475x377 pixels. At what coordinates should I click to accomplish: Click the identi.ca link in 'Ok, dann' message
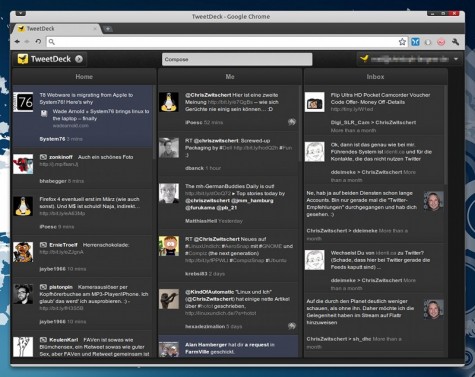[x=395, y=152]
